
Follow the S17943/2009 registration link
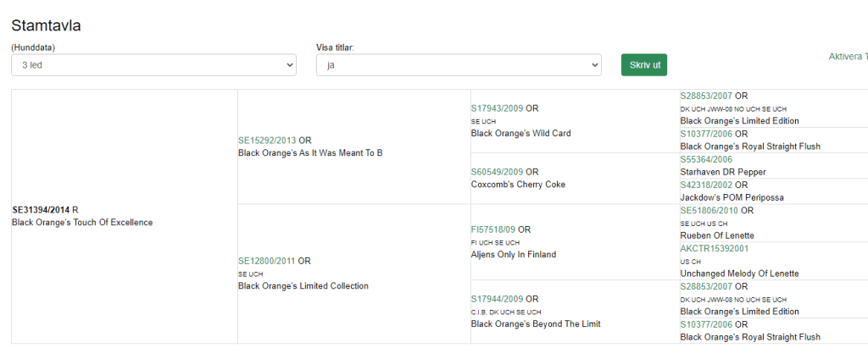[x=497, y=108]
